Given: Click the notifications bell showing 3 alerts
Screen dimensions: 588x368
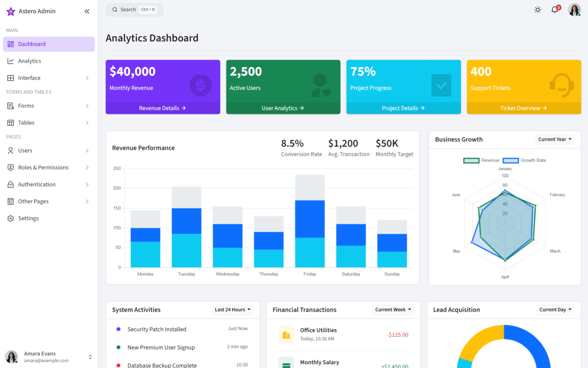Looking at the screenshot, I should [x=554, y=10].
